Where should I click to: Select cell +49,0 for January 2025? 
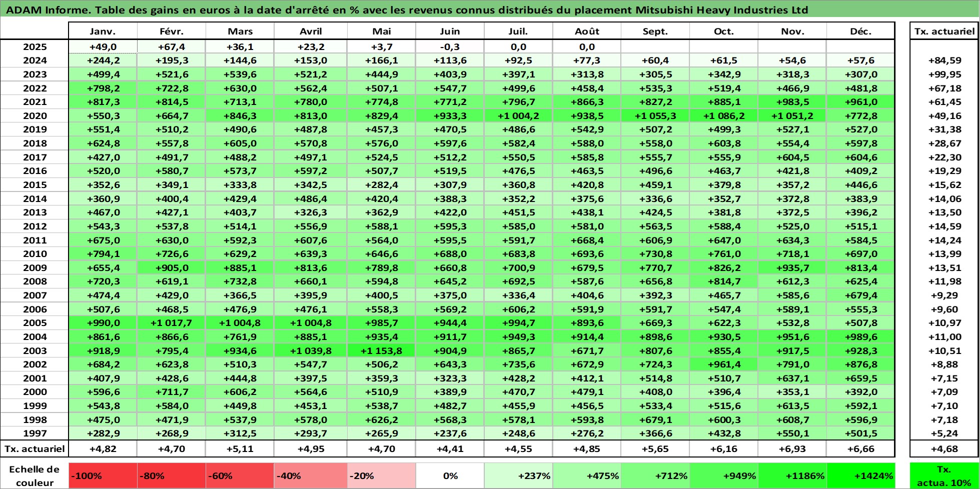point(103,47)
